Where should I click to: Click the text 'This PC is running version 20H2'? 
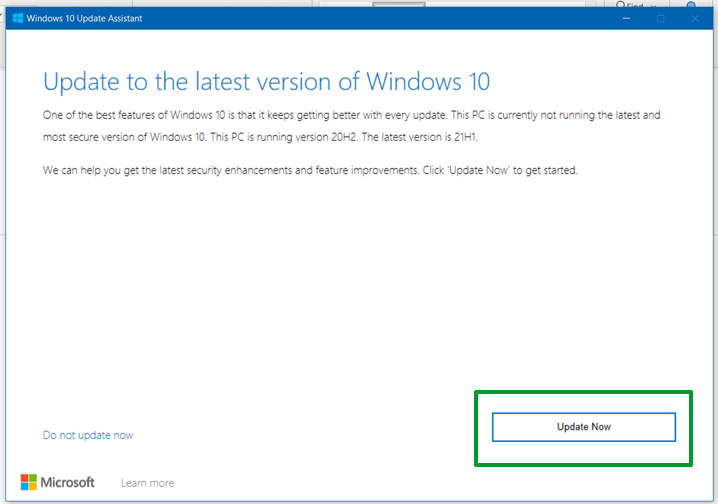point(283,137)
